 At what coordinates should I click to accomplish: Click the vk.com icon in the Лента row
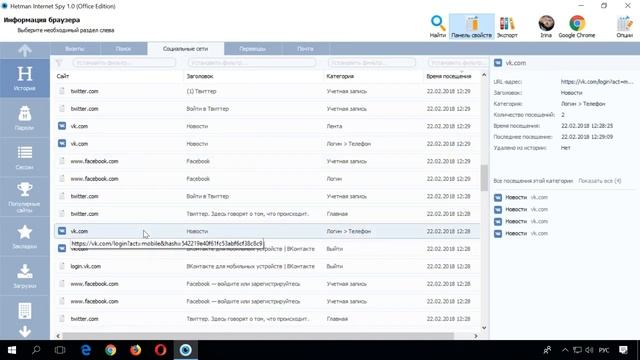[62, 126]
